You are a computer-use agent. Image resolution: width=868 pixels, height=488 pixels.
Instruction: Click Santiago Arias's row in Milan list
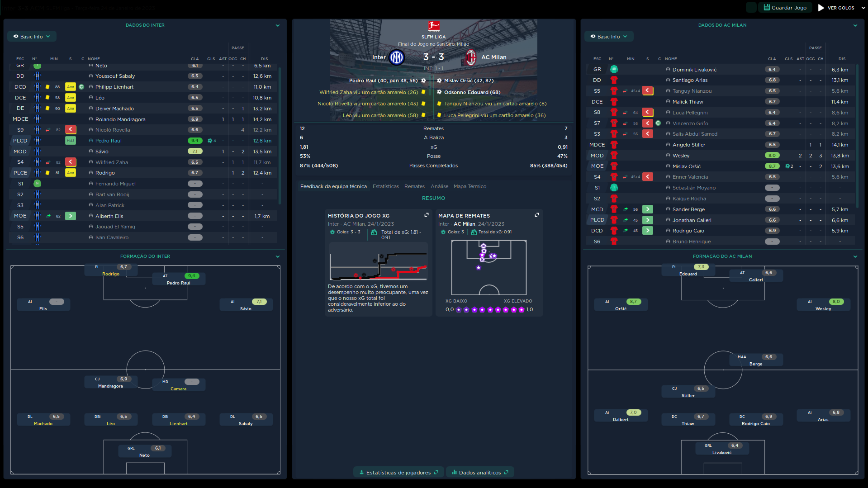[x=721, y=80]
